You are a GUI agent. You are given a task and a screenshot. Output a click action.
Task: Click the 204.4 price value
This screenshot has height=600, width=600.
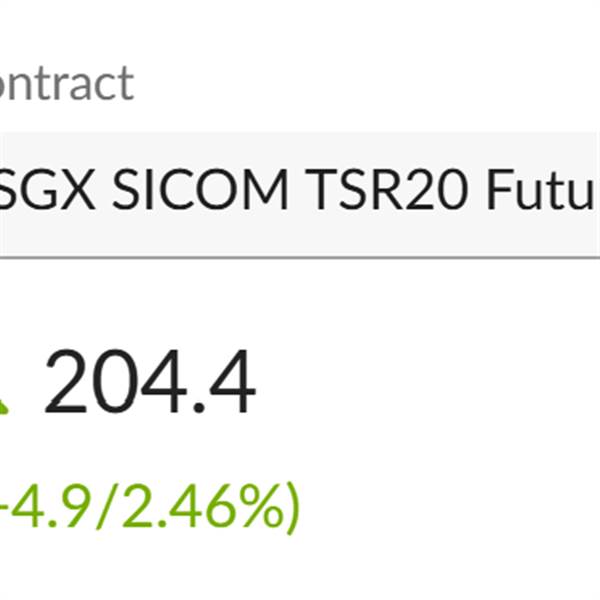pyautogui.click(x=150, y=385)
